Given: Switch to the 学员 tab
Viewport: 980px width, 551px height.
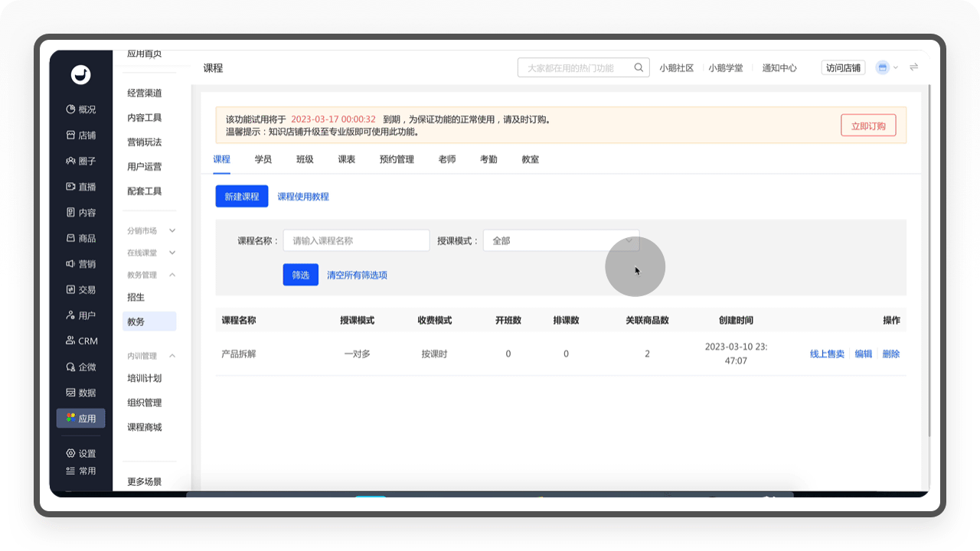Looking at the screenshot, I should [263, 159].
